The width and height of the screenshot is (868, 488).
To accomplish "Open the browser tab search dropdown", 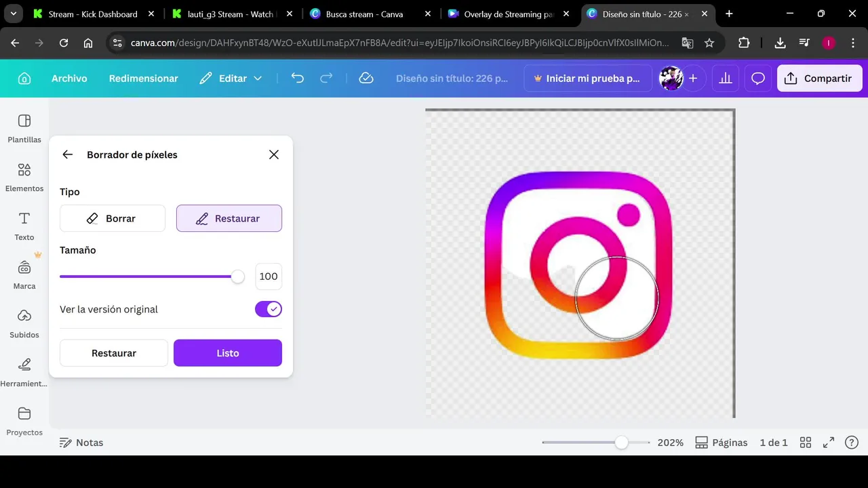I will click(13, 14).
